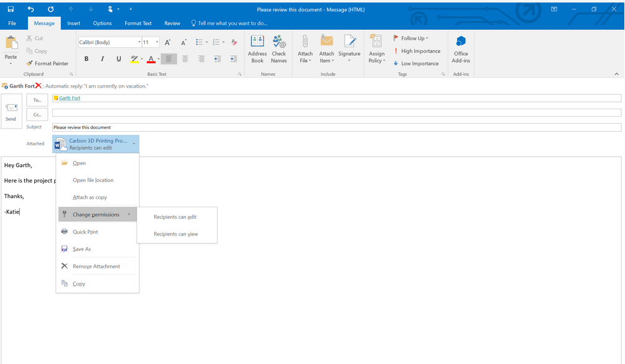
Task: Switch to the Format Text tab
Action: pos(138,23)
